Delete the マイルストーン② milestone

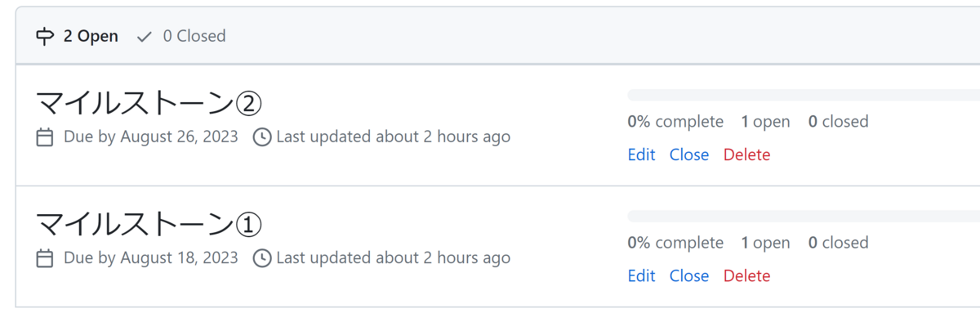[x=746, y=154]
